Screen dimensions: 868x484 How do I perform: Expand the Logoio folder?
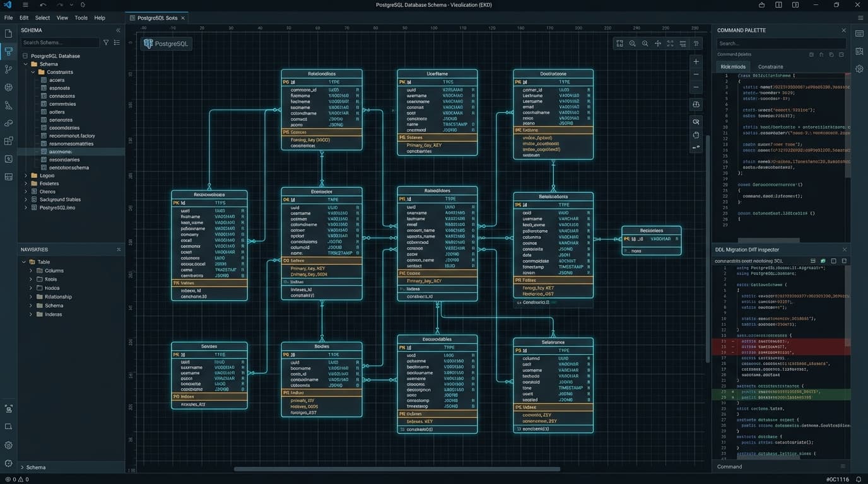[26, 176]
